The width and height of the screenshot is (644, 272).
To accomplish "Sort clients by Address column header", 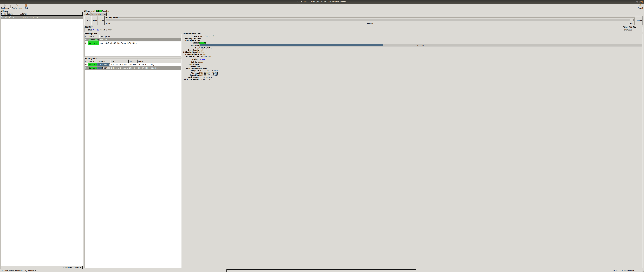I will click(x=51, y=14).
